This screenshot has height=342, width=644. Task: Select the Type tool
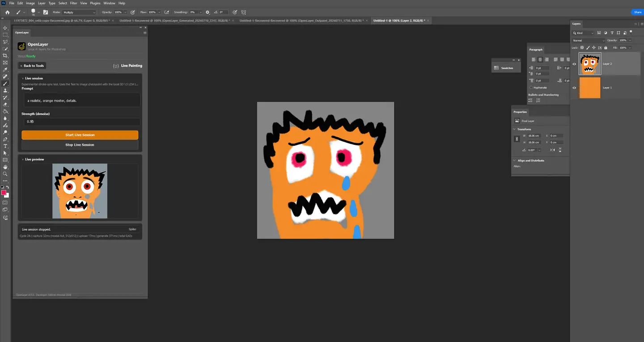coord(5,146)
